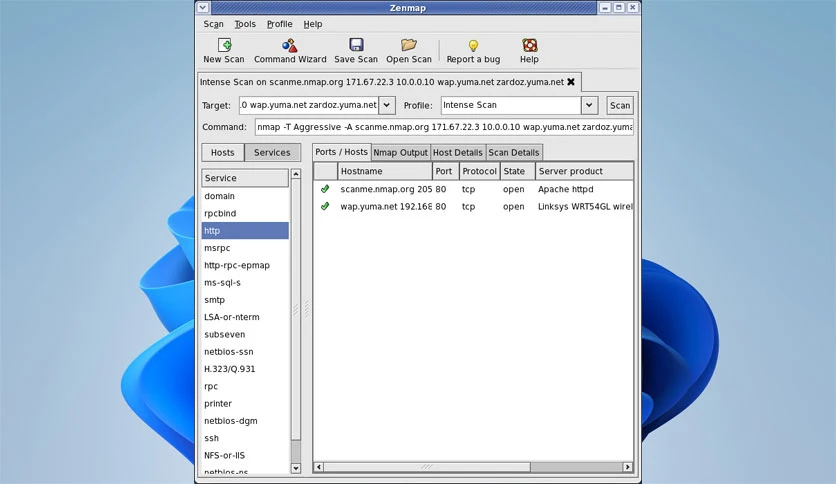Click service list scrollbar up arrow
This screenshot has height=484, width=836.
pyautogui.click(x=296, y=174)
